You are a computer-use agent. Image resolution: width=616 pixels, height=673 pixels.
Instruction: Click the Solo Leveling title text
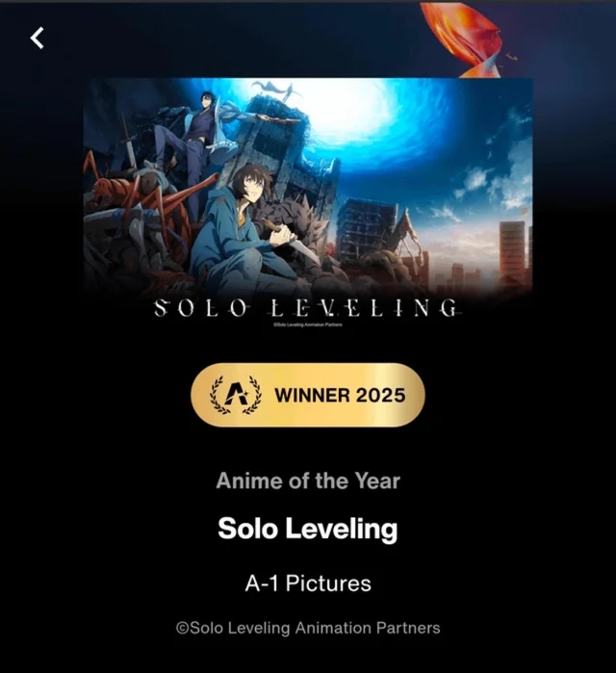pyautogui.click(x=308, y=529)
